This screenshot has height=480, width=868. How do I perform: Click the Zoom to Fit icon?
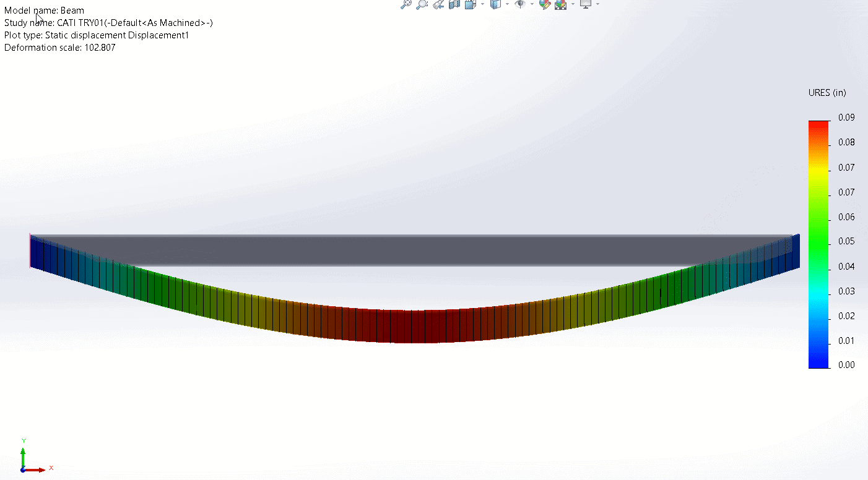[406, 4]
